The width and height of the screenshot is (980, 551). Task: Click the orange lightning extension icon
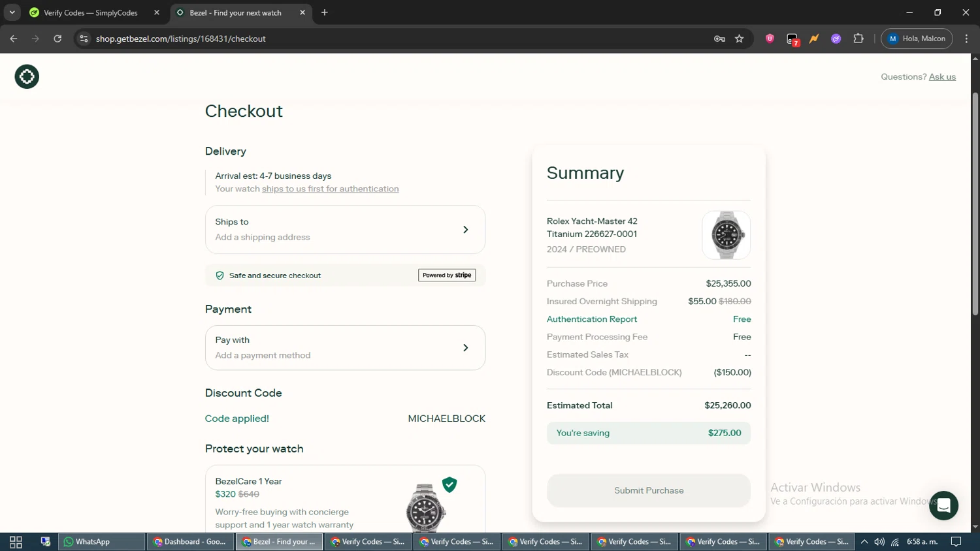(x=814, y=39)
